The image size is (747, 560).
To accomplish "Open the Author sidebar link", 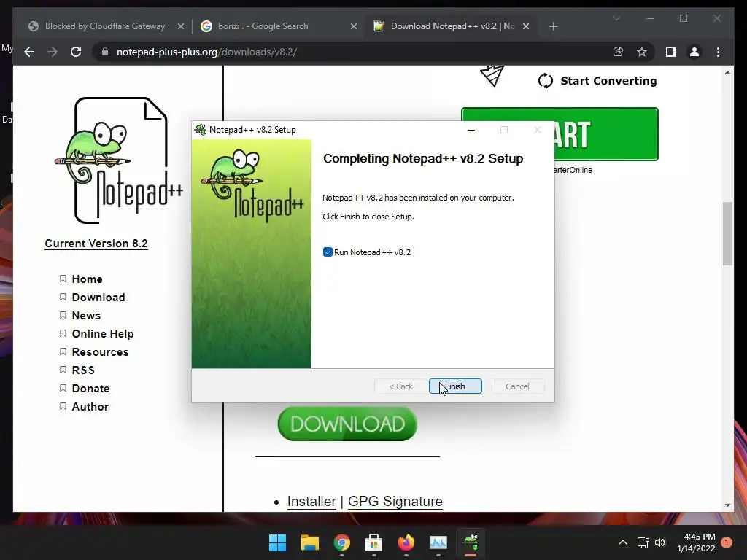I will pyautogui.click(x=90, y=407).
